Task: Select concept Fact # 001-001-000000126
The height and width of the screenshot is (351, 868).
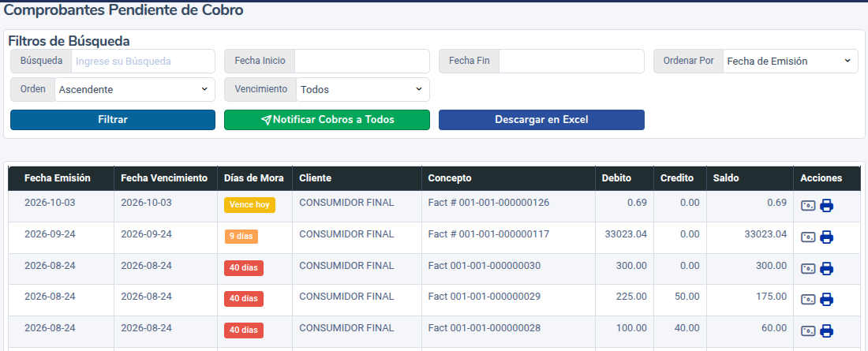Action: (x=488, y=203)
